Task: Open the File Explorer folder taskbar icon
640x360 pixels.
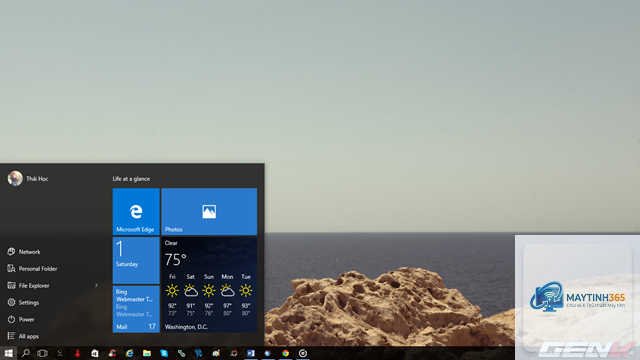Action: tap(147, 353)
